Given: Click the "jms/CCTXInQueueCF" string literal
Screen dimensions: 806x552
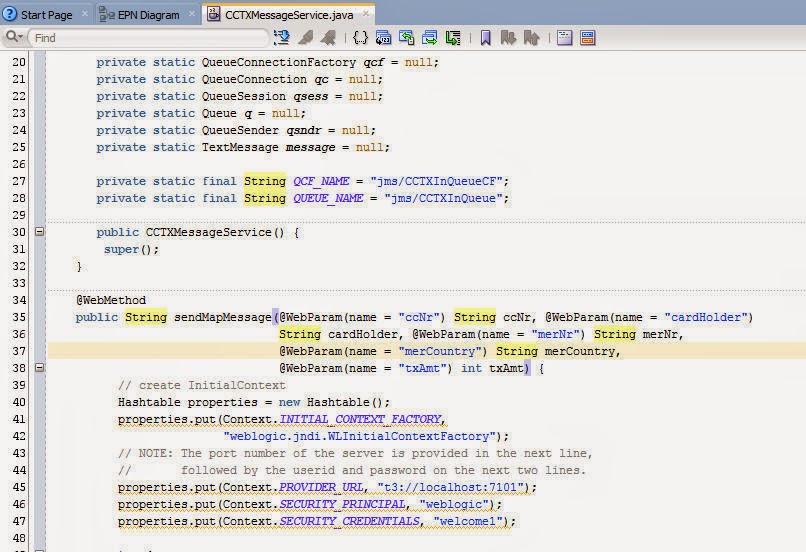Looking at the screenshot, I should (x=436, y=181).
